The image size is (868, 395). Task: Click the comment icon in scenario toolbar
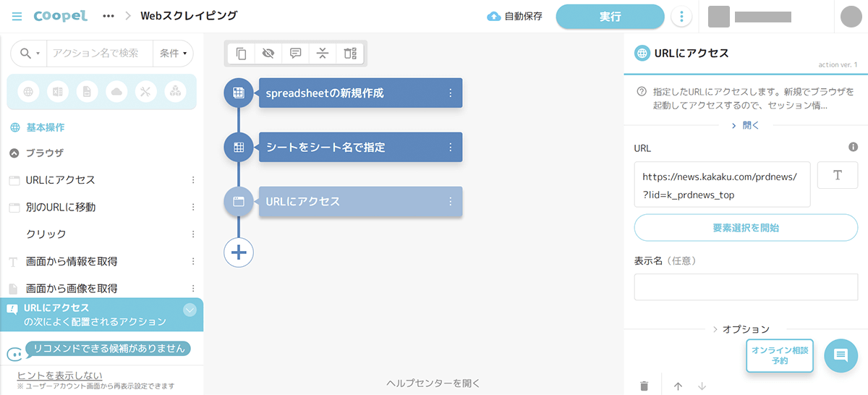[295, 53]
